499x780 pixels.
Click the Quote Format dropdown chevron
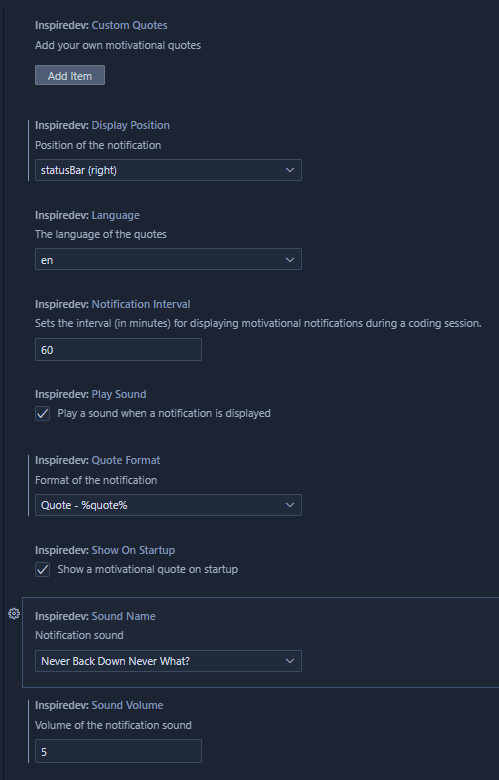[x=290, y=505]
